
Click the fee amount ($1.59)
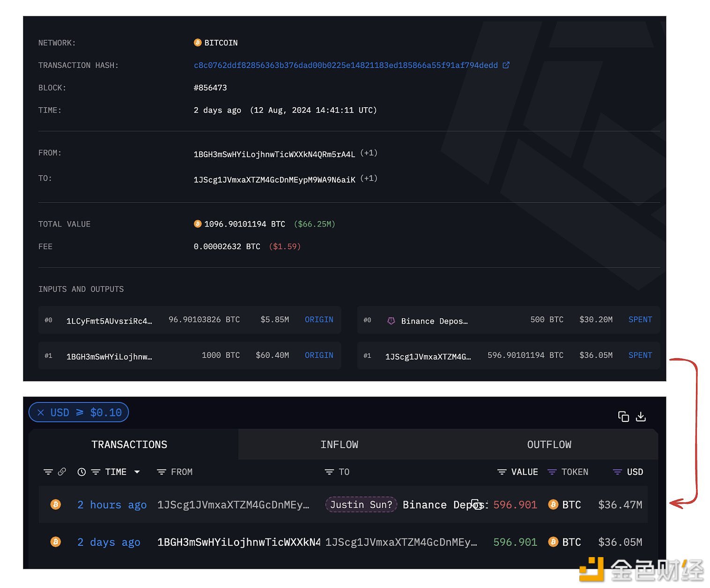pyautogui.click(x=285, y=246)
